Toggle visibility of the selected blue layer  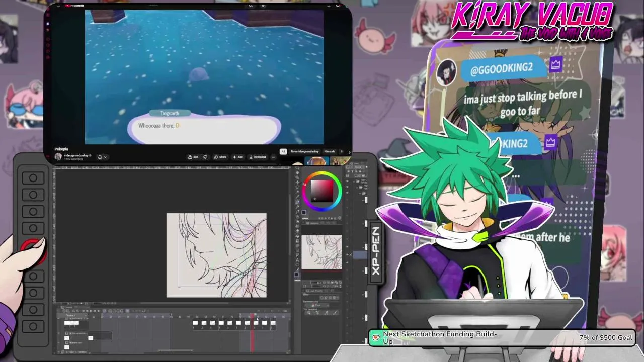pyautogui.click(x=347, y=255)
